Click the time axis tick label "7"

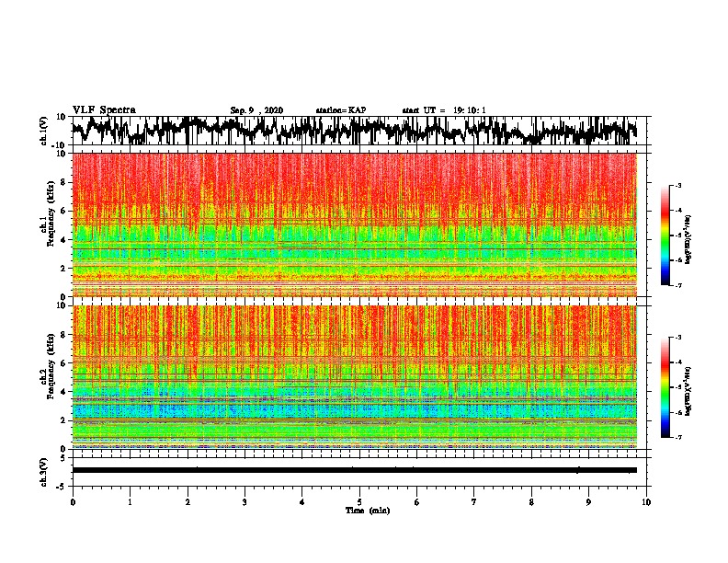[x=474, y=502]
